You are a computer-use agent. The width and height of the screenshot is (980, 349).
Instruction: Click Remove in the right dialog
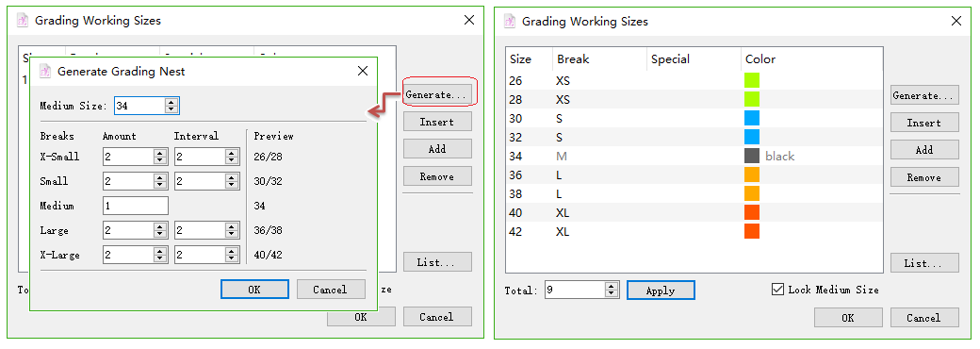point(924,177)
